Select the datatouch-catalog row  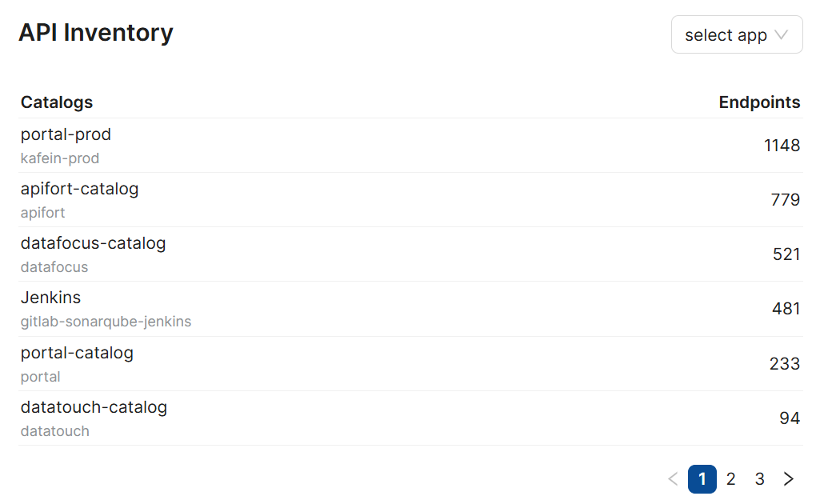94,407
